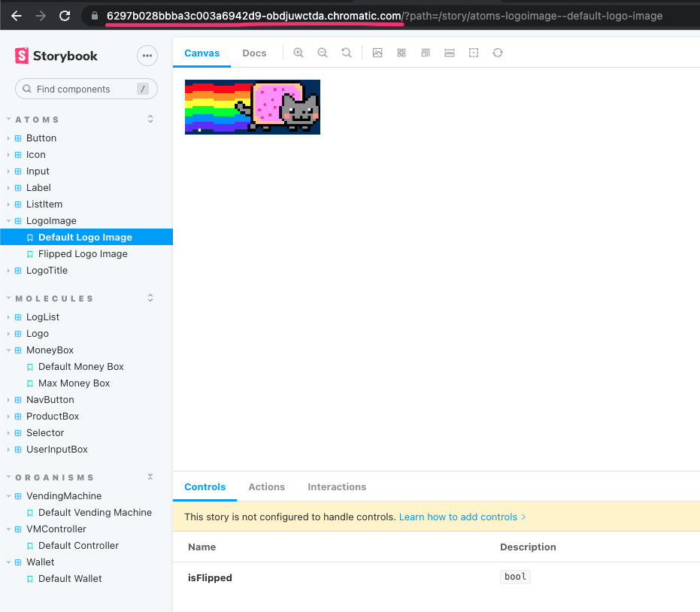
Task: Expand the Input component
Action: [38, 171]
